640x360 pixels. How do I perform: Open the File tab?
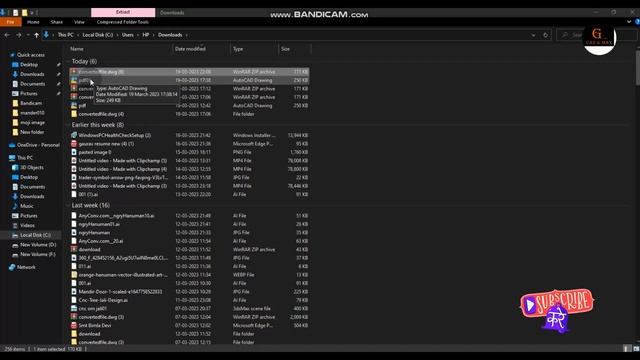pos(11,22)
